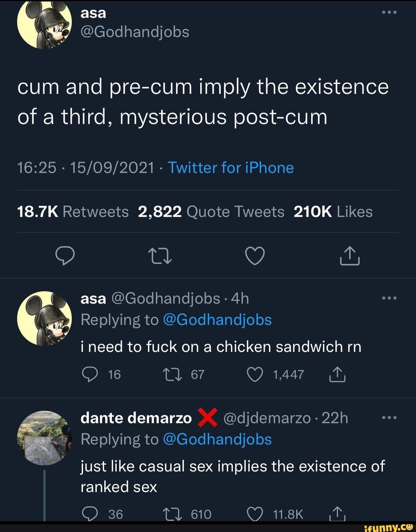The image size is (416, 532).
Task: Open more options on chicken sandwich reply
Action: point(389,298)
